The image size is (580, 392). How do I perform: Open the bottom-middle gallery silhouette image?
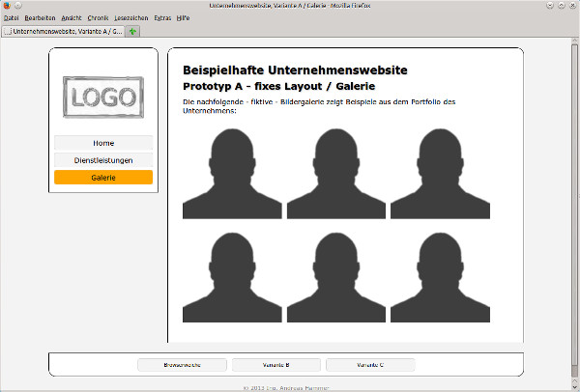[336, 277]
